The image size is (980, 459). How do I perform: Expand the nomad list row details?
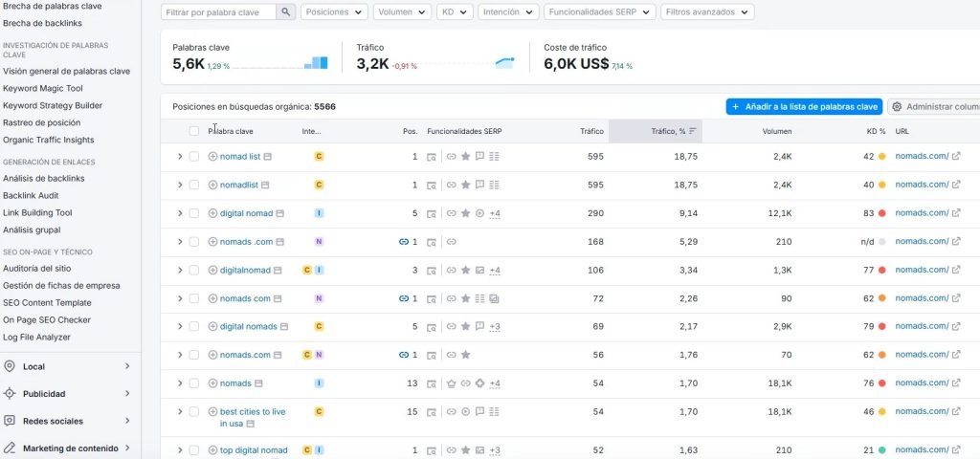coord(179,156)
